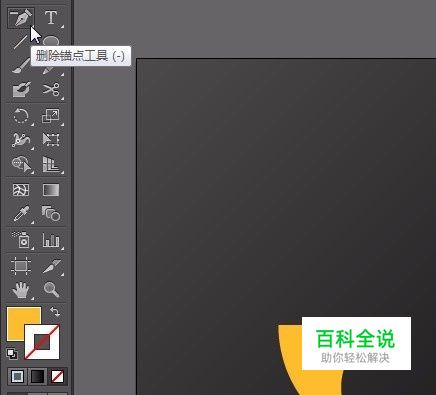This screenshot has width=436, height=395.
Task: Select the Rotate tool
Action: pyautogui.click(x=21, y=116)
